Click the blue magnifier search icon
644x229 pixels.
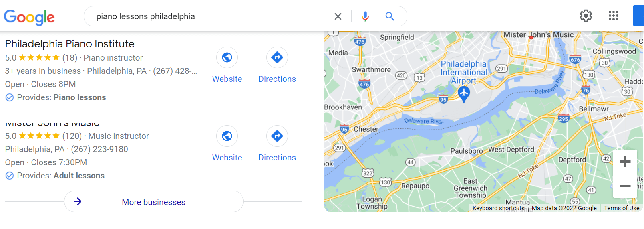[390, 16]
